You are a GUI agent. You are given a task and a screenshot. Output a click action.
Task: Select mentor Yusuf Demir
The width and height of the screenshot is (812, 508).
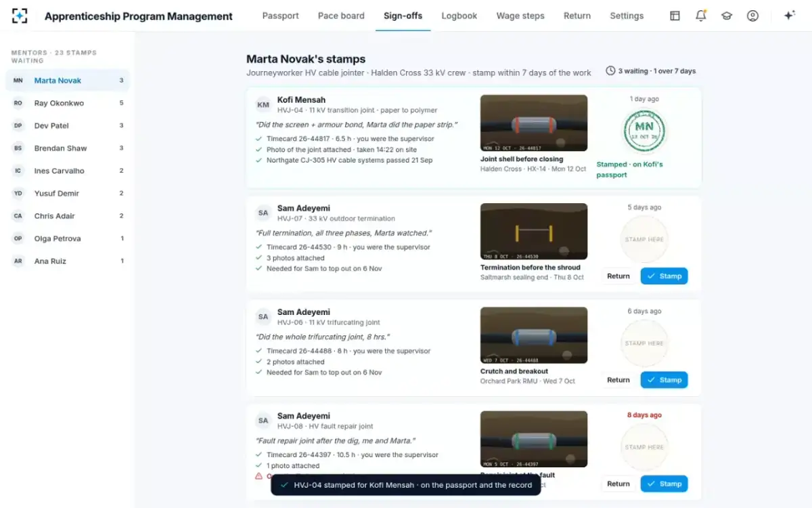(68, 193)
